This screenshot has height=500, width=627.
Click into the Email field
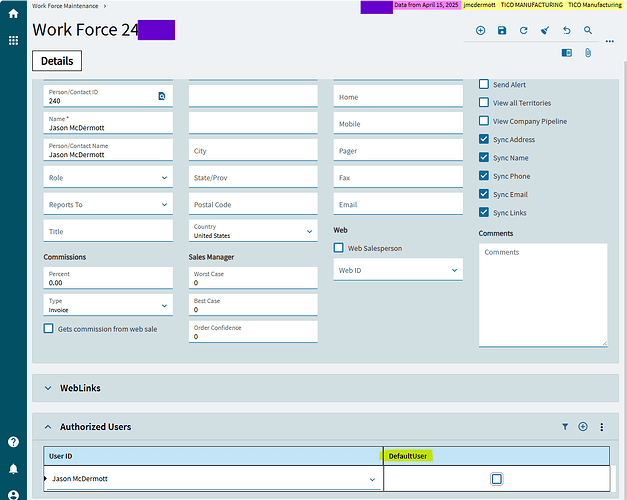coord(398,204)
